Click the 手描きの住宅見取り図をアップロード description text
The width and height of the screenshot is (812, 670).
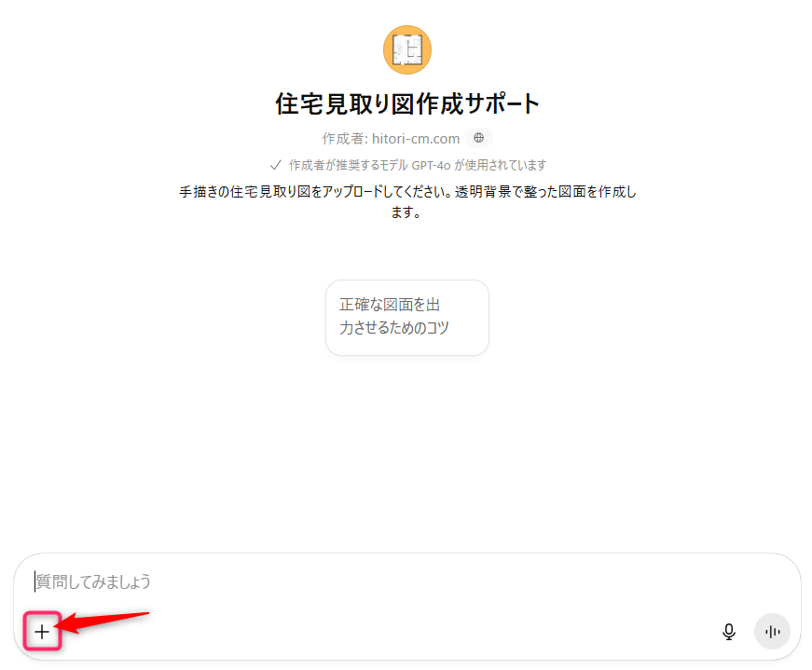pyautogui.click(x=407, y=201)
